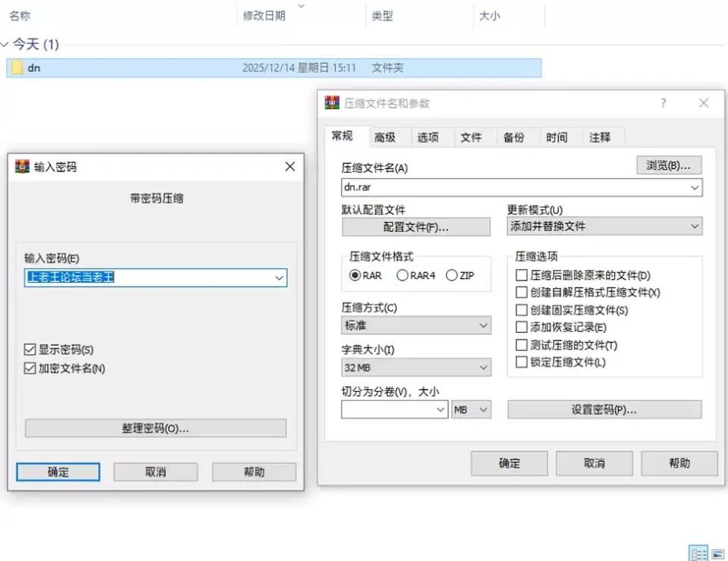
Task: Open the password history dropdown arrow
Action: pyautogui.click(x=279, y=277)
